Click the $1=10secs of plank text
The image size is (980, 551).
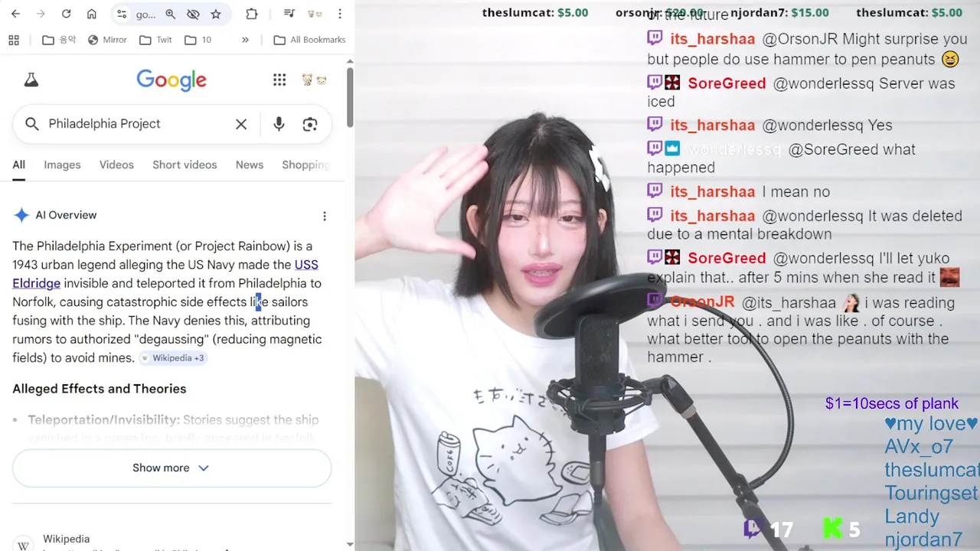(892, 403)
